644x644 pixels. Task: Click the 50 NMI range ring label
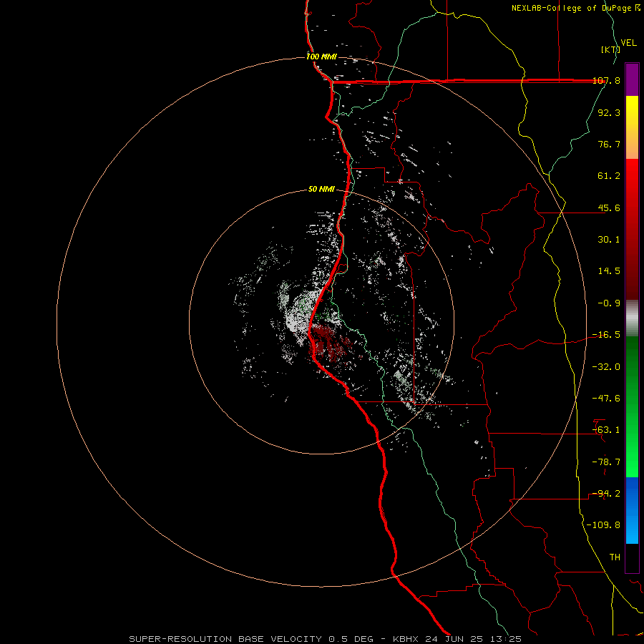click(x=321, y=190)
